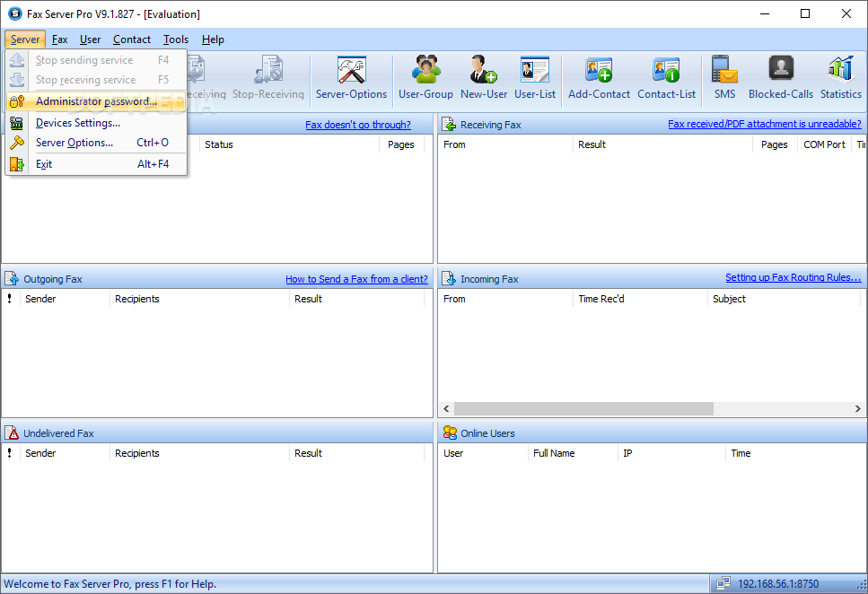Click the Incoming Fax scroll left arrow

446,408
